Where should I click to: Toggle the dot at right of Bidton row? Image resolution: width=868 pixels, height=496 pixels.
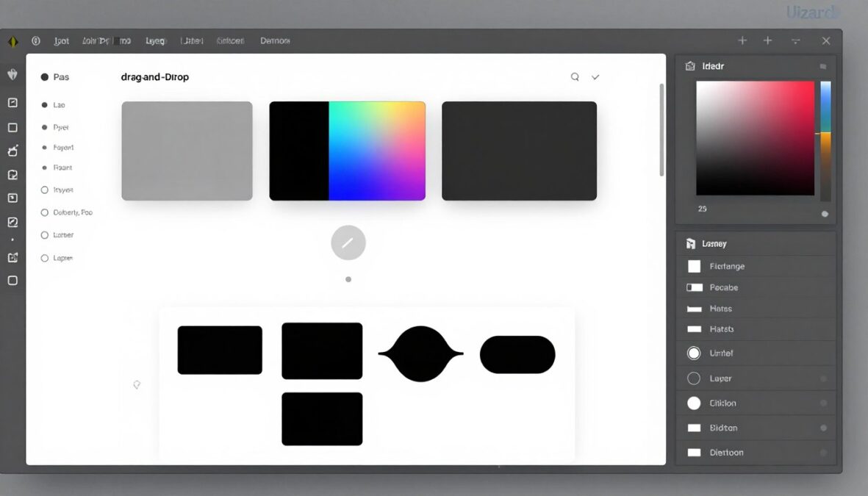pyautogui.click(x=824, y=428)
